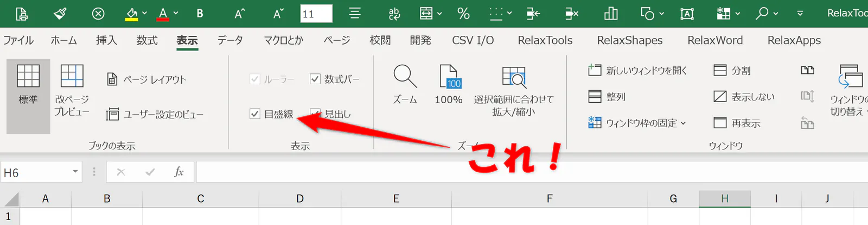Viewport: 868px width, 225px height.
Task: Open the CSV I/O tab
Action: pyautogui.click(x=473, y=40)
